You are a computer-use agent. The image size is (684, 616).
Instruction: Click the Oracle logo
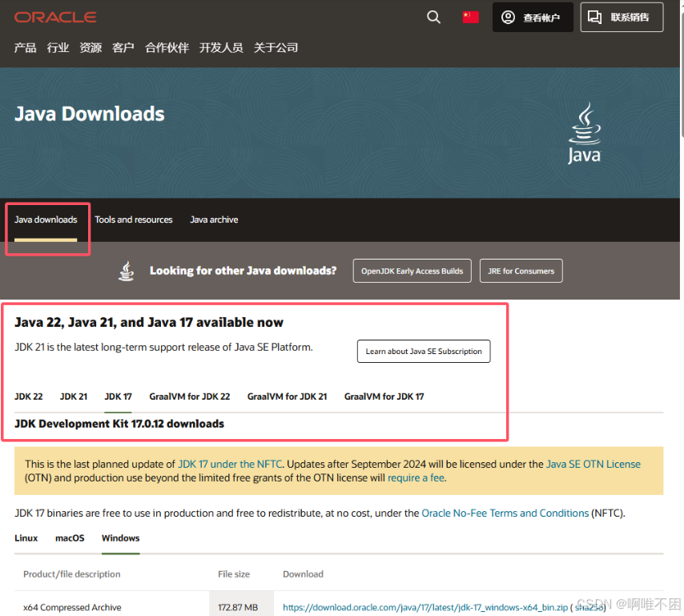point(55,18)
